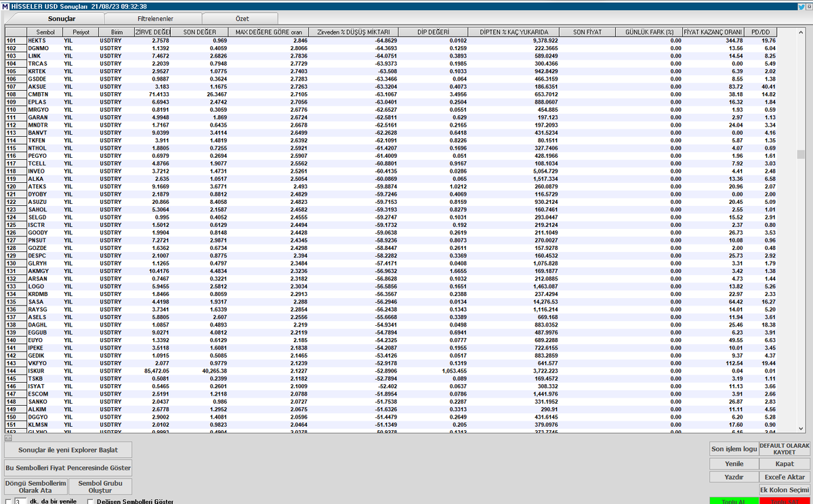813x504 pixels.
Task: Sort by the Sembol column header
Action: point(45,32)
